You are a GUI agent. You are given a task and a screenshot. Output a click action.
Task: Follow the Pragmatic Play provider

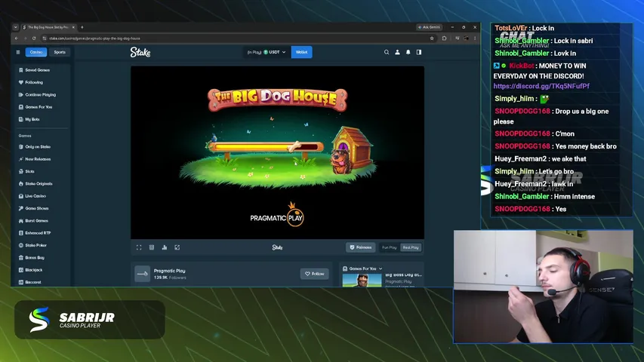(315, 274)
